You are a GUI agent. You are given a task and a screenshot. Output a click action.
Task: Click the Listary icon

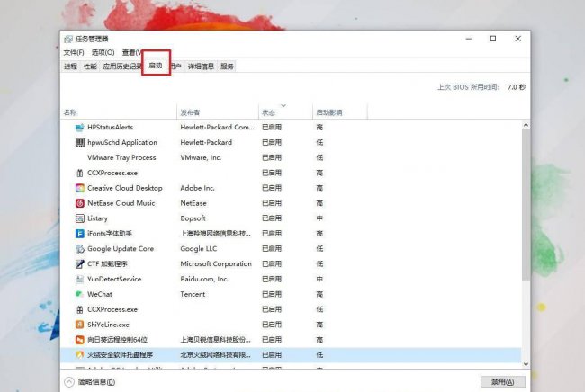coord(79,218)
